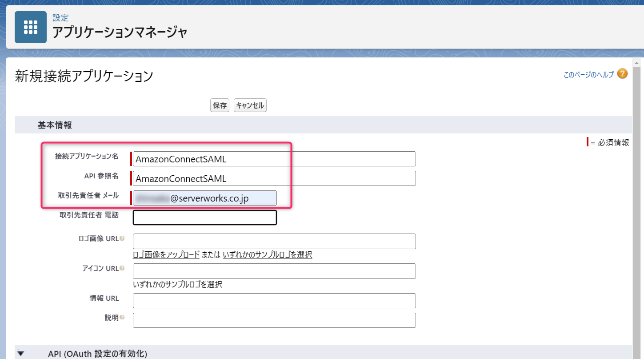Focus the 説明 input field
Viewport: 644px width, 359px height.
tap(274, 320)
